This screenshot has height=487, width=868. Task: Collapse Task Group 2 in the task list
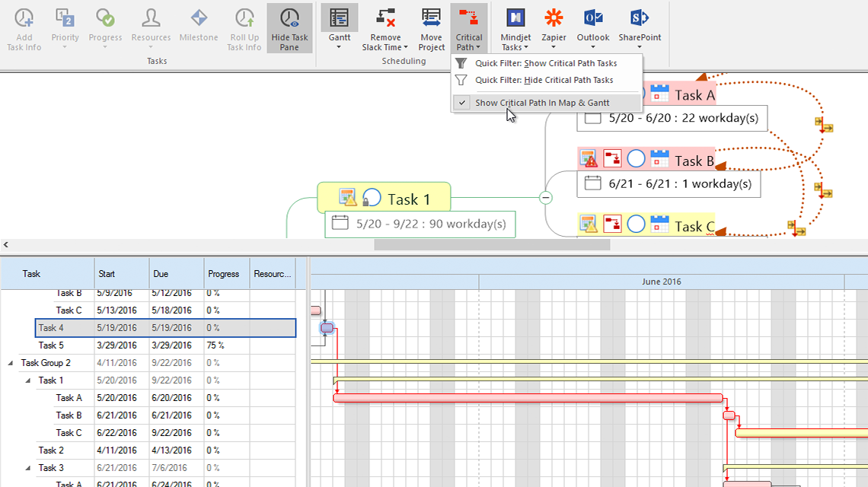tap(11, 363)
